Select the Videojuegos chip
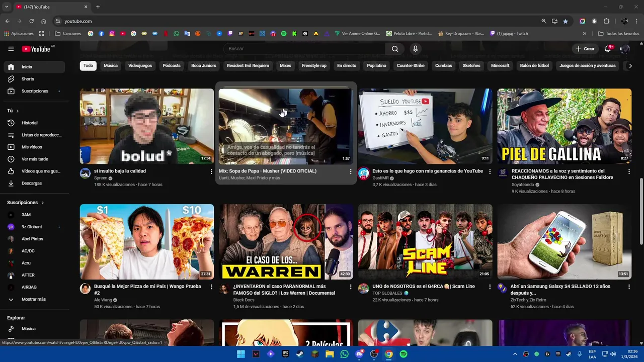The width and height of the screenshot is (644, 362). pos(140,66)
